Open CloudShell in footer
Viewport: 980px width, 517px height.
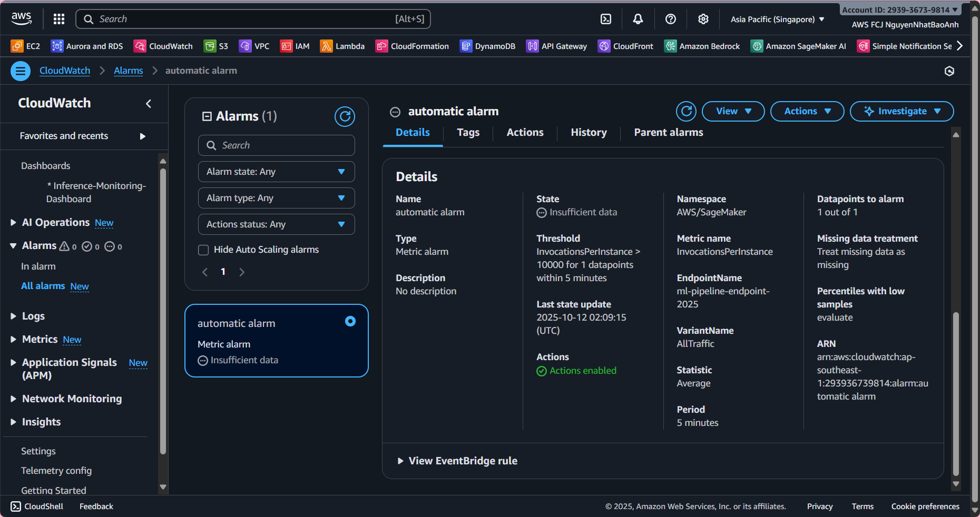click(37, 506)
